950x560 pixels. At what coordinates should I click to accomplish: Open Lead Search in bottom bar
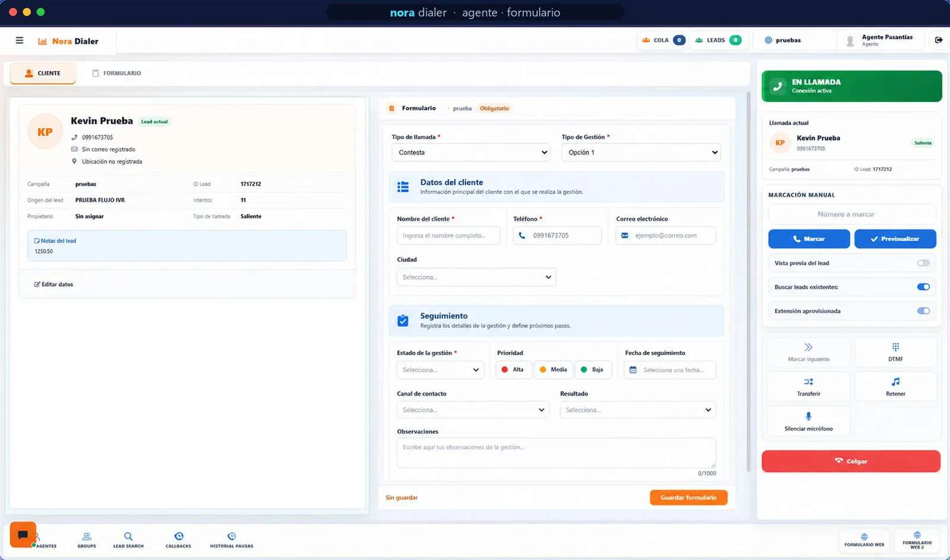pyautogui.click(x=128, y=540)
